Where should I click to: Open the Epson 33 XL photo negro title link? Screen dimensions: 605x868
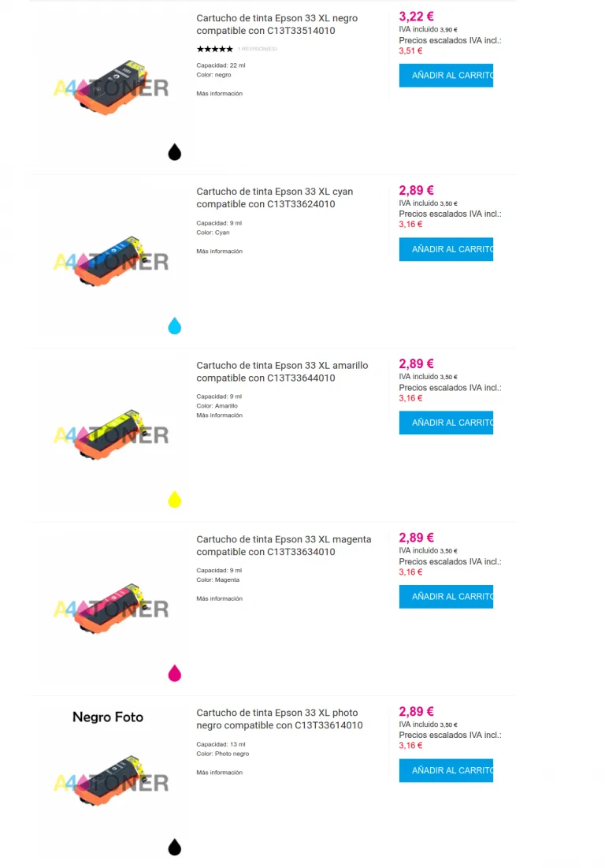coord(279,719)
